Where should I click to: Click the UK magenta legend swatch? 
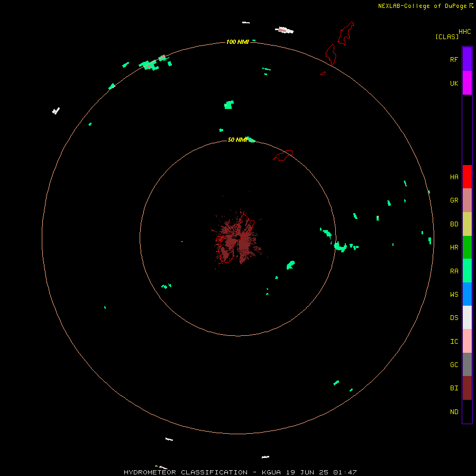click(x=467, y=83)
